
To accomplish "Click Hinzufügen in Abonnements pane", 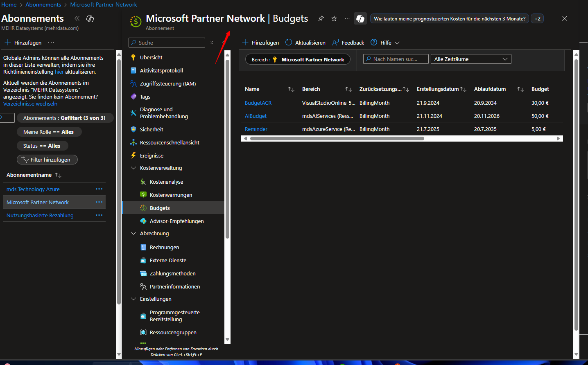I will (23, 43).
